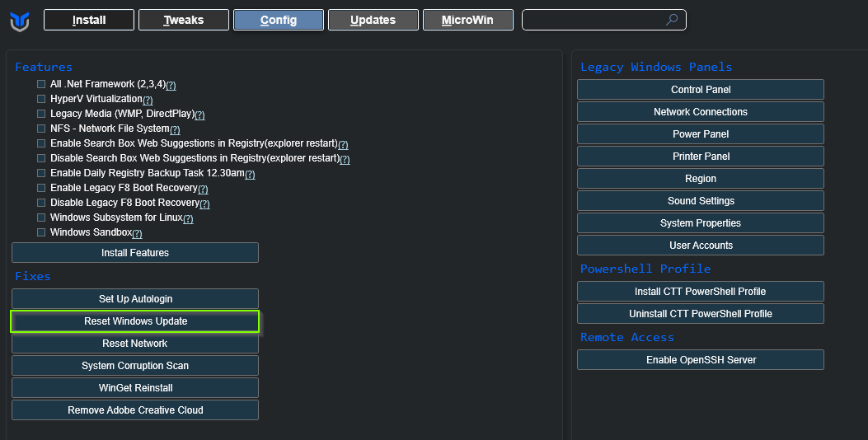
Task: Click the magnifier icon in search box
Action: [672, 20]
